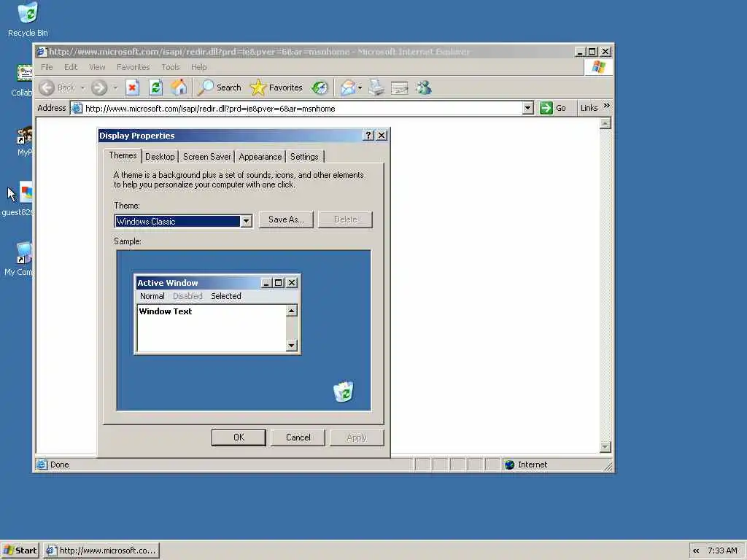The height and width of the screenshot is (560, 747).
Task: Click the IE page scrollbar down arrow
Action: point(605,447)
